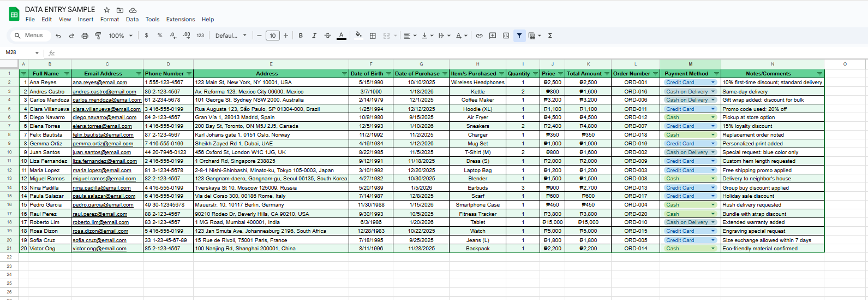Select the column M header
Screen dimensions: 868x300
coord(690,64)
